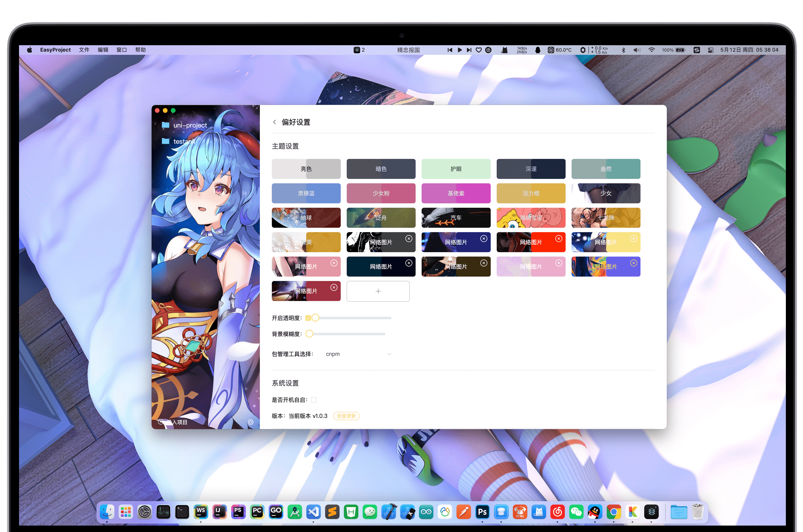Click the 检查更新 button
The width and height of the screenshot is (803, 532).
tap(346, 416)
